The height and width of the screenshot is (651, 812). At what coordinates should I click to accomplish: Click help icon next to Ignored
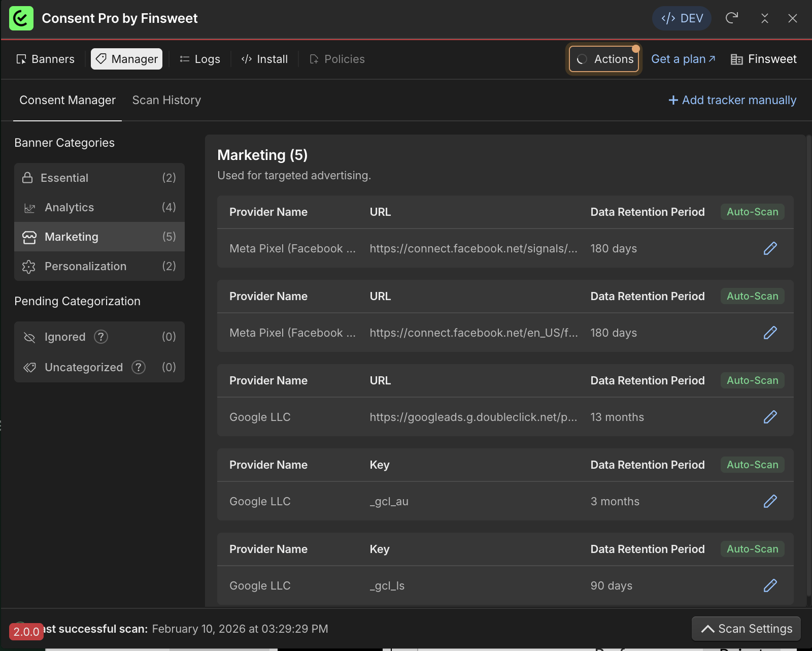click(x=101, y=337)
